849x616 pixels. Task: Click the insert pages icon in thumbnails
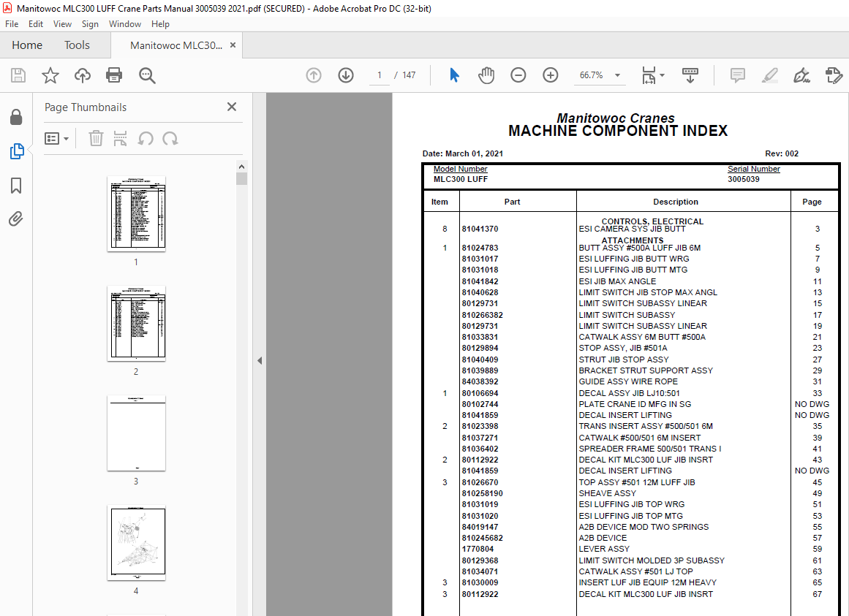pos(120,138)
